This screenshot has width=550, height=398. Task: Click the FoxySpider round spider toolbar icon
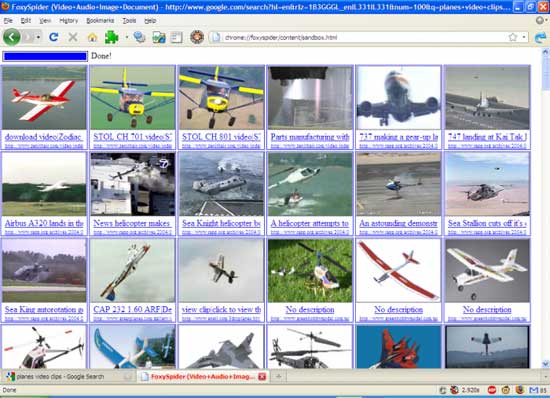click(197, 37)
